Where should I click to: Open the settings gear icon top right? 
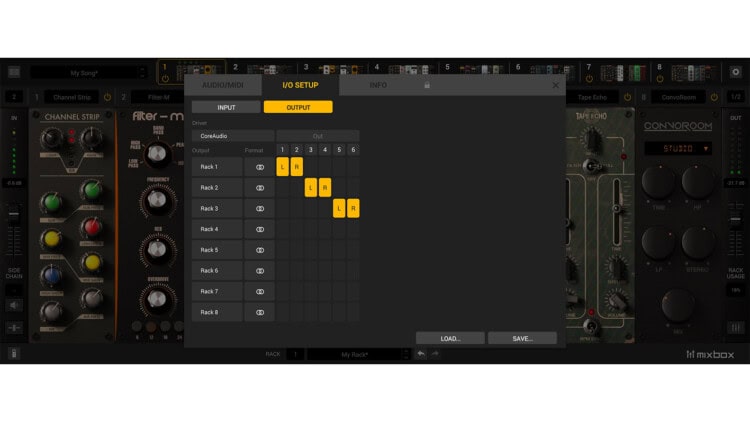click(x=736, y=72)
